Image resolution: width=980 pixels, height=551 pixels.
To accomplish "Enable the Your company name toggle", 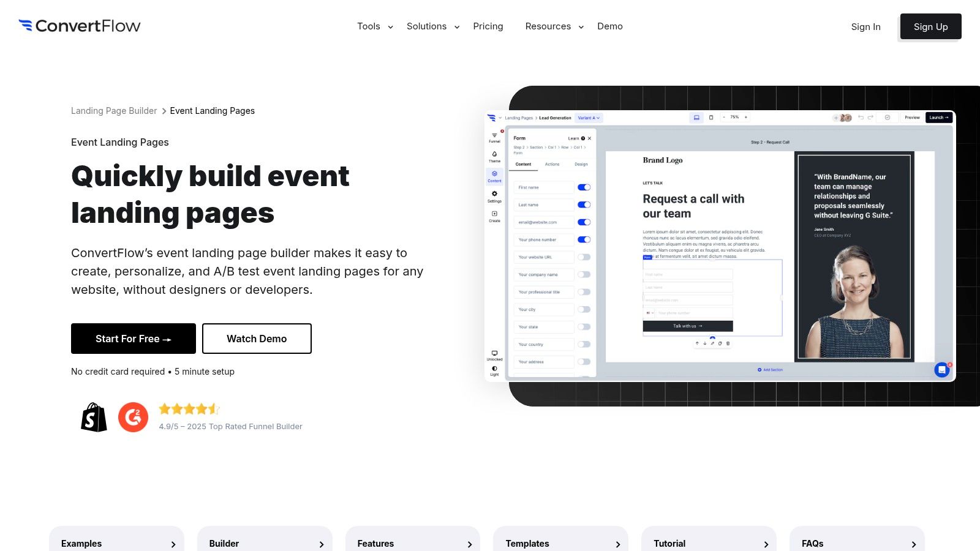I will click(x=584, y=275).
